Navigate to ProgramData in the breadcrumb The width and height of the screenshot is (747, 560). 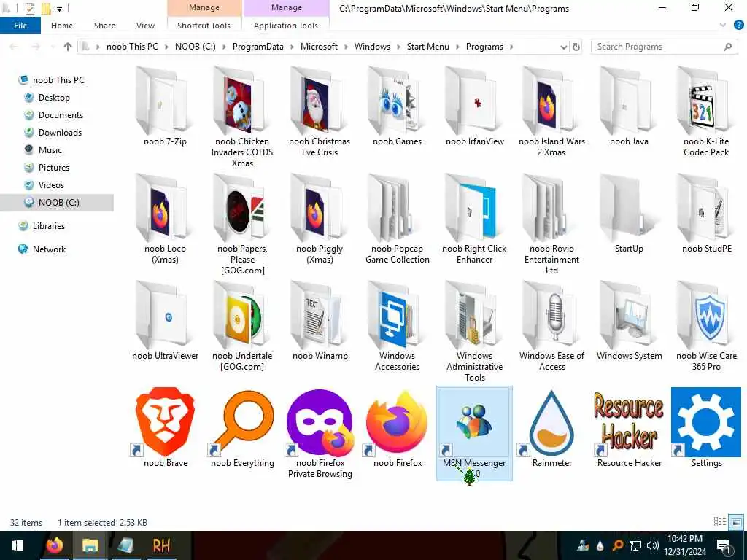[x=258, y=47]
